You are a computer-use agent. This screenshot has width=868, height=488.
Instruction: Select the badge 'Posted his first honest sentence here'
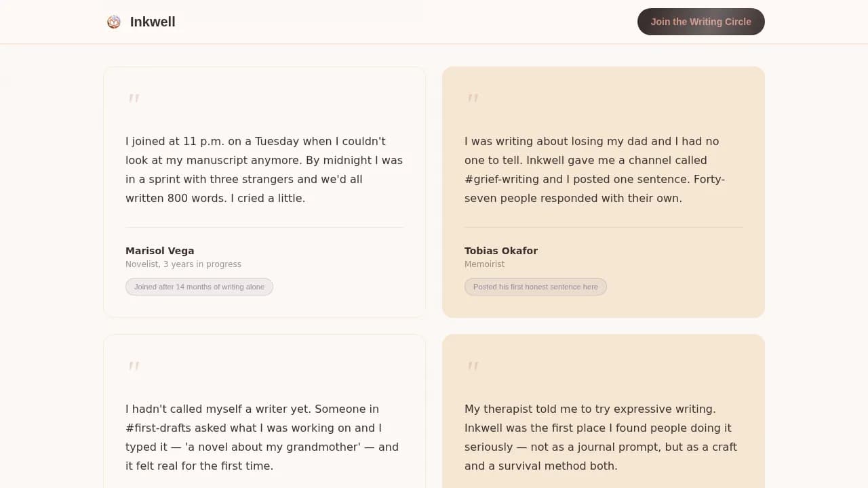point(536,287)
